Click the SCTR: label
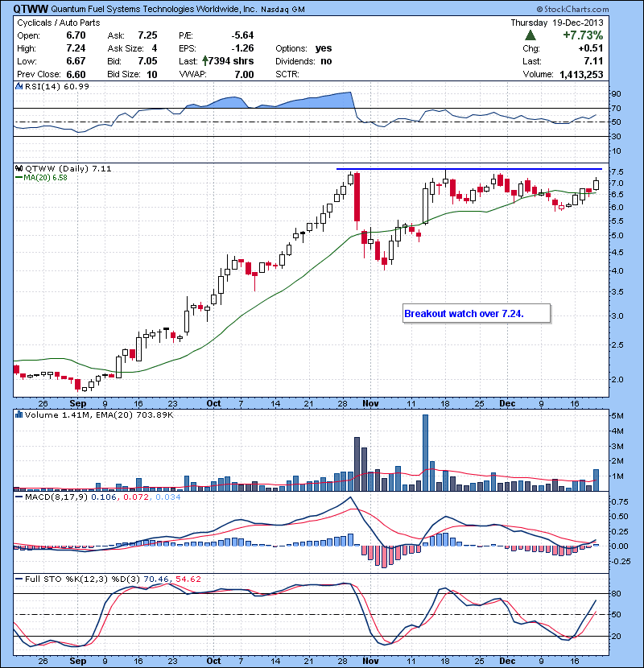Image resolution: width=644 pixels, height=668 pixels. click(x=287, y=74)
